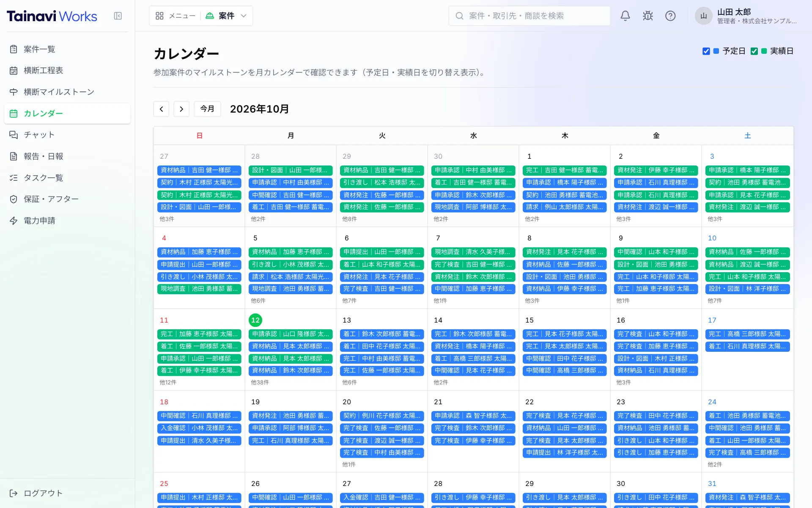This screenshot has height=508, width=812.
Task: Open 山田 太郎 account menu
Action: [x=746, y=16]
